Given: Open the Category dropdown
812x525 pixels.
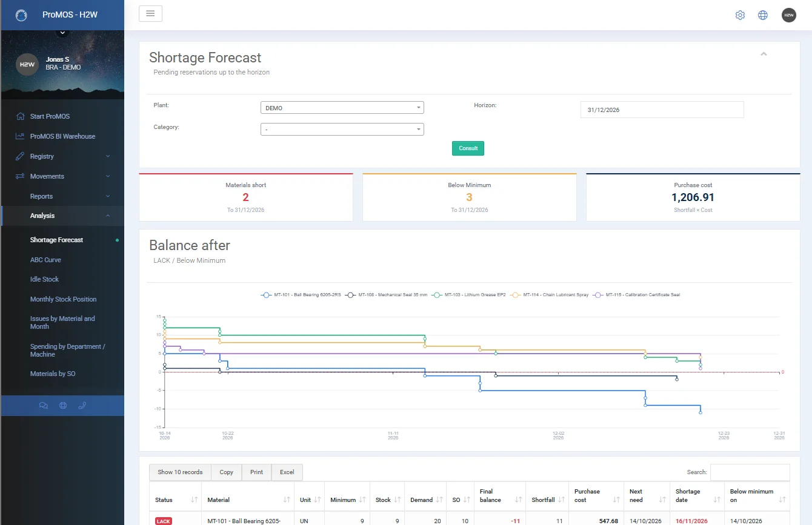Looking at the screenshot, I should click(342, 129).
